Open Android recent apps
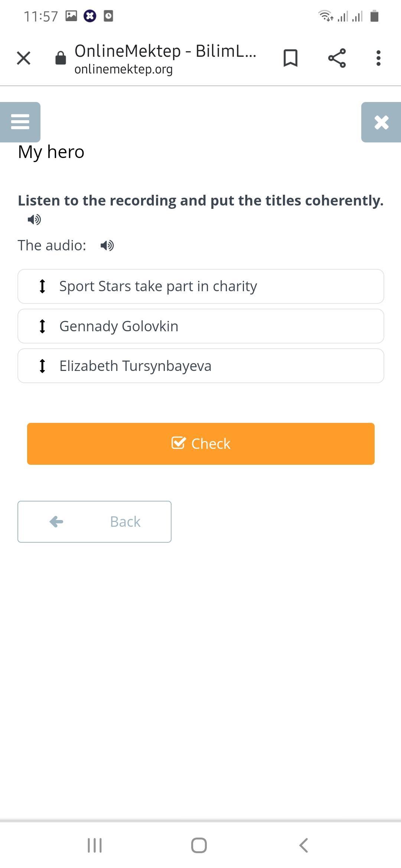The image size is (401, 868). (x=95, y=845)
